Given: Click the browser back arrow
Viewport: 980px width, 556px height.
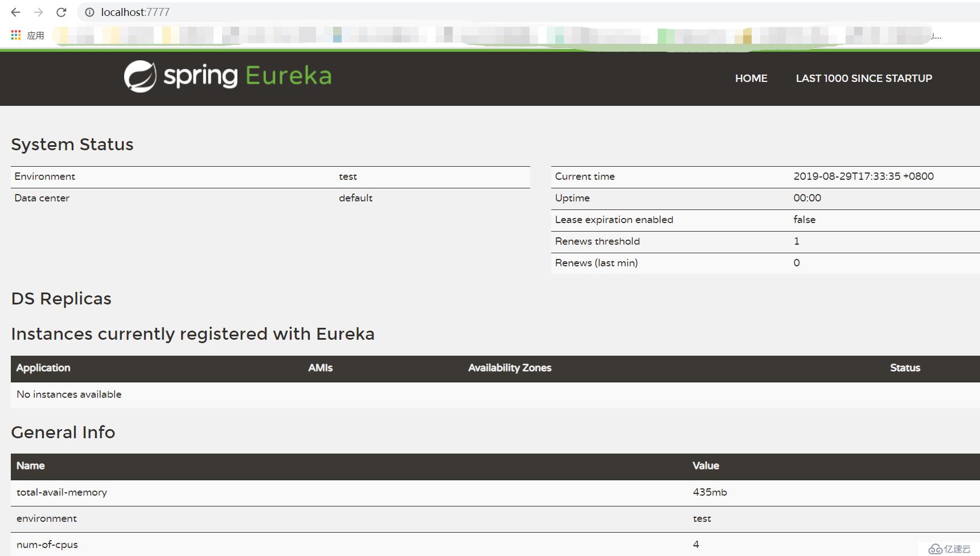Looking at the screenshot, I should (x=15, y=12).
